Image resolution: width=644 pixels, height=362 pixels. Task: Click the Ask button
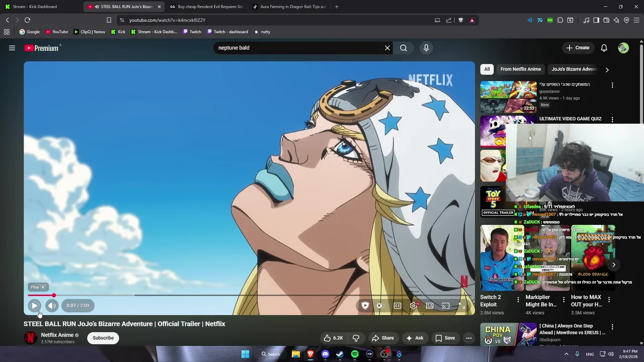pos(415,338)
